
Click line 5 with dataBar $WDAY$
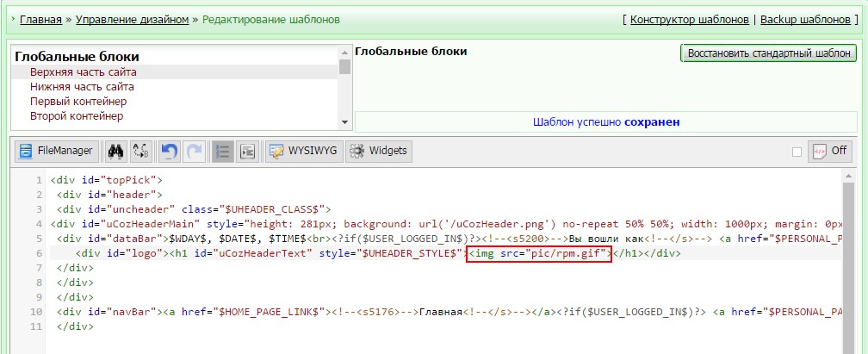click(x=449, y=239)
